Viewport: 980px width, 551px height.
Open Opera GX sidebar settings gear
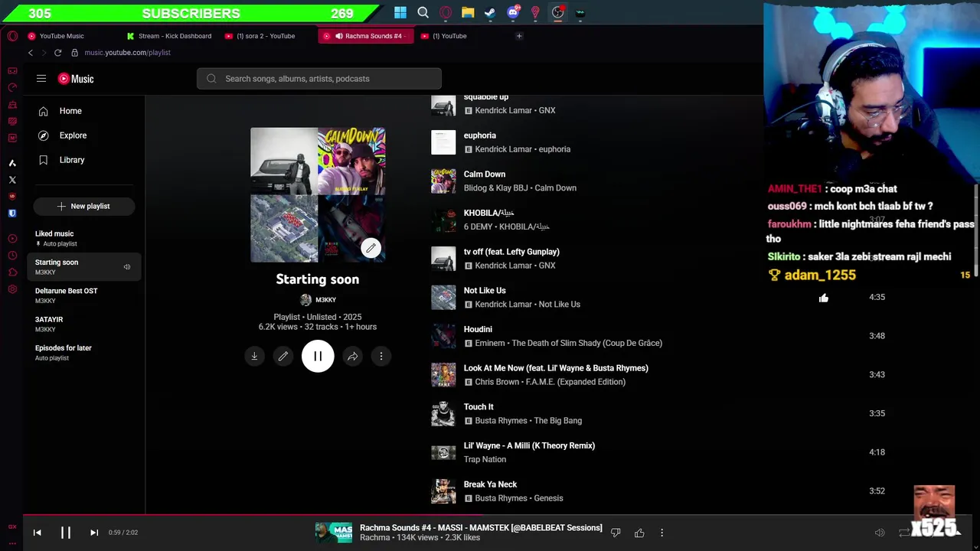pyautogui.click(x=12, y=289)
